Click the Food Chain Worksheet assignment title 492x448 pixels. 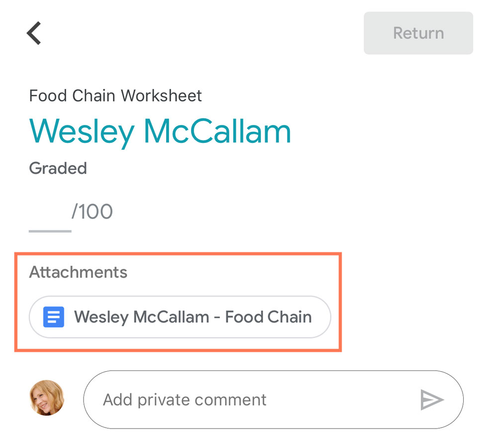[x=115, y=96]
